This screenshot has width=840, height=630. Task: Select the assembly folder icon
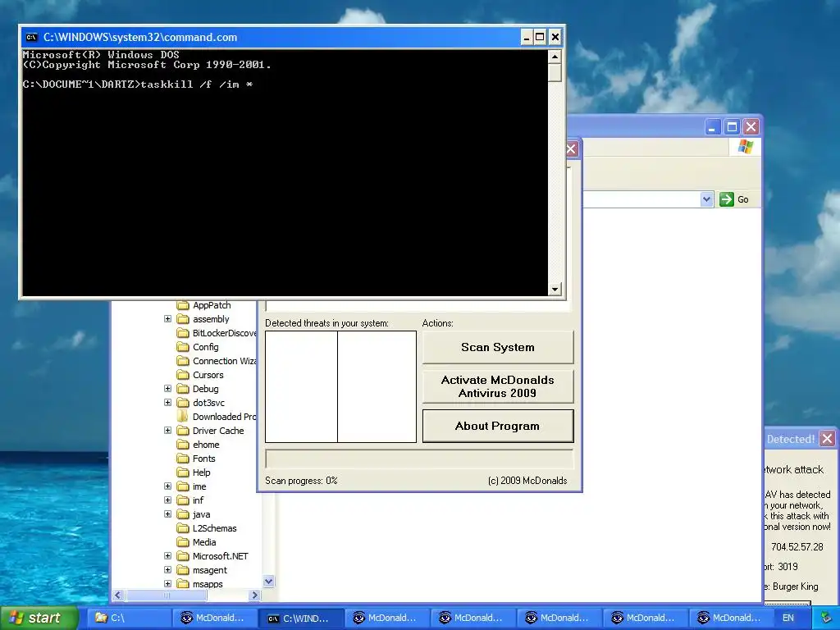click(183, 319)
